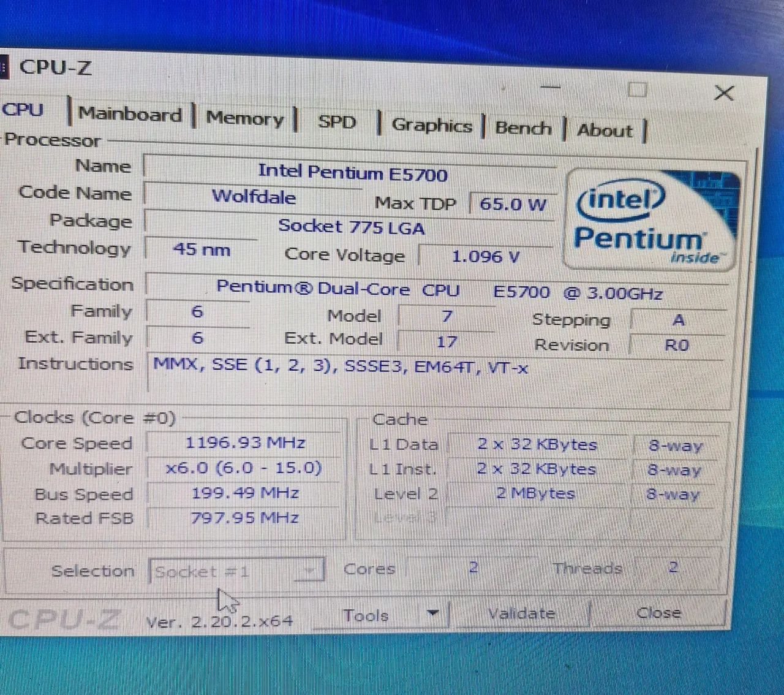Click the Model value 7
Screen dimensions: 784x695
[x=447, y=316]
